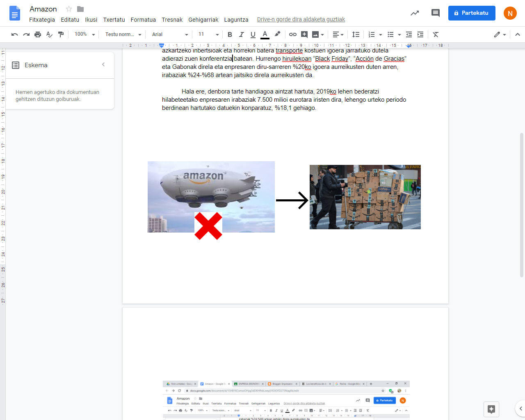The width and height of the screenshot is (525, 420).
Task: Expand bulleted list style arrow
Action: [399, 35]
